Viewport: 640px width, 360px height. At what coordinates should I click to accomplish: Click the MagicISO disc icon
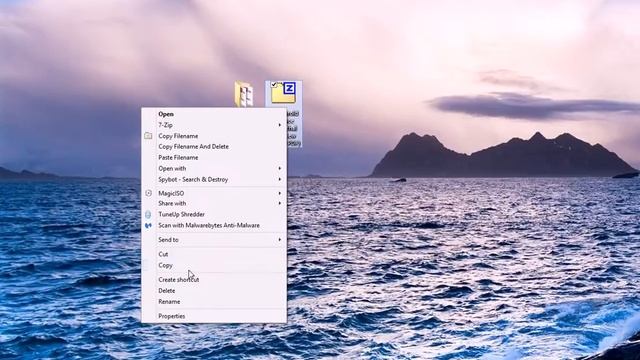pyautogui.click(x=148, y=193)
